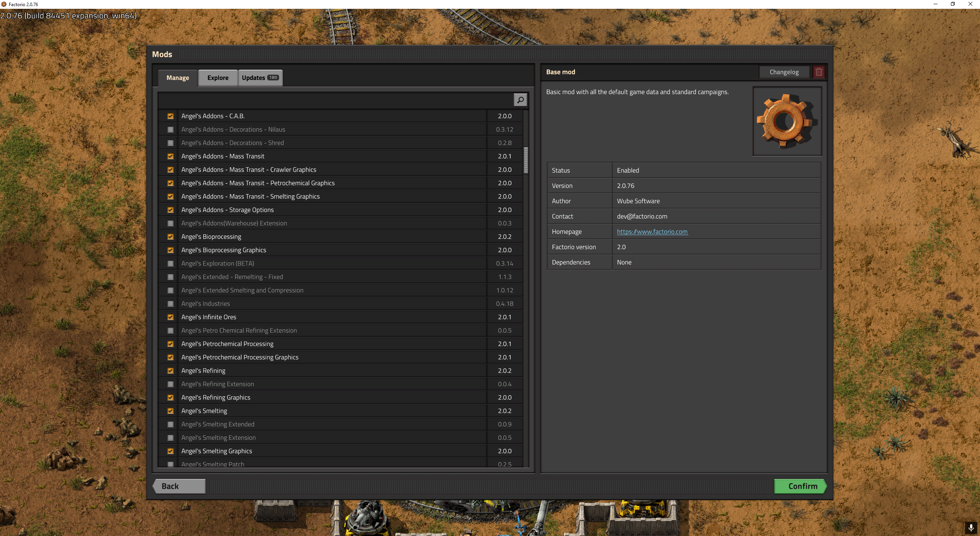Click the Base mod gear thumbnail

(x=787, y=121)
